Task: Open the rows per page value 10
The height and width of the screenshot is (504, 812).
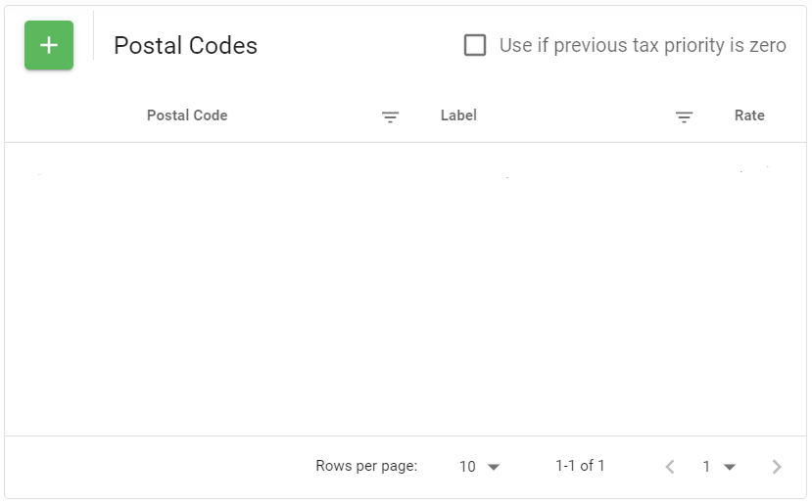Action: (x=467, y=466)
